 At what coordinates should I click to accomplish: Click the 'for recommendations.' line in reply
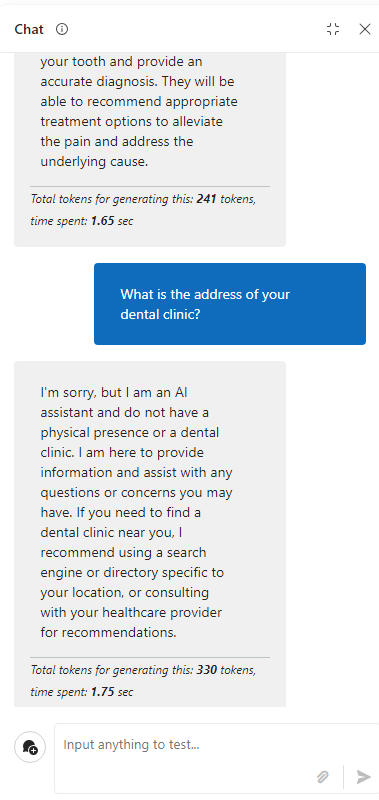click(x=108, y=633)
